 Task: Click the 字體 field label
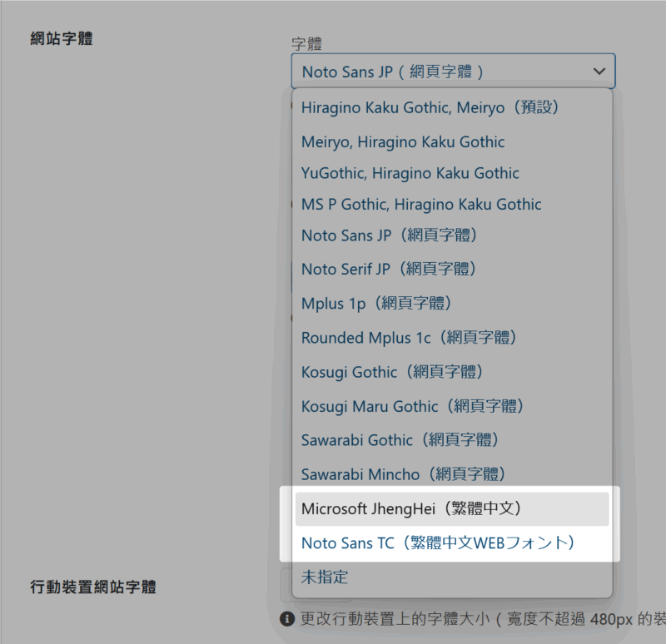pyautogui.click(x=306, y=44)
